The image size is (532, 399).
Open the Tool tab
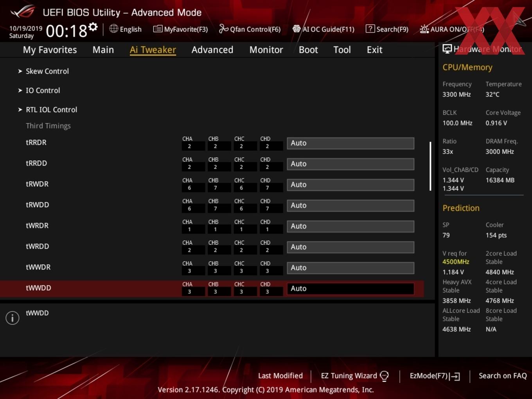pyautogui.click(x=342, y=50)
